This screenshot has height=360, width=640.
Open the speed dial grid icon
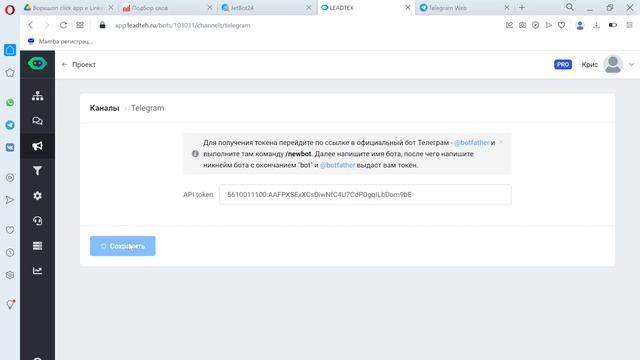80,25
